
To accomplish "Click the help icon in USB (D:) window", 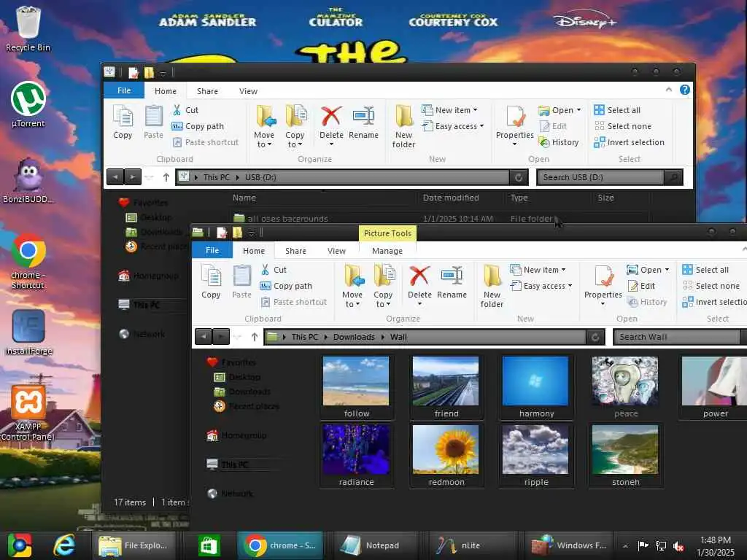I will pyautogui.click(x=684, y=90).
